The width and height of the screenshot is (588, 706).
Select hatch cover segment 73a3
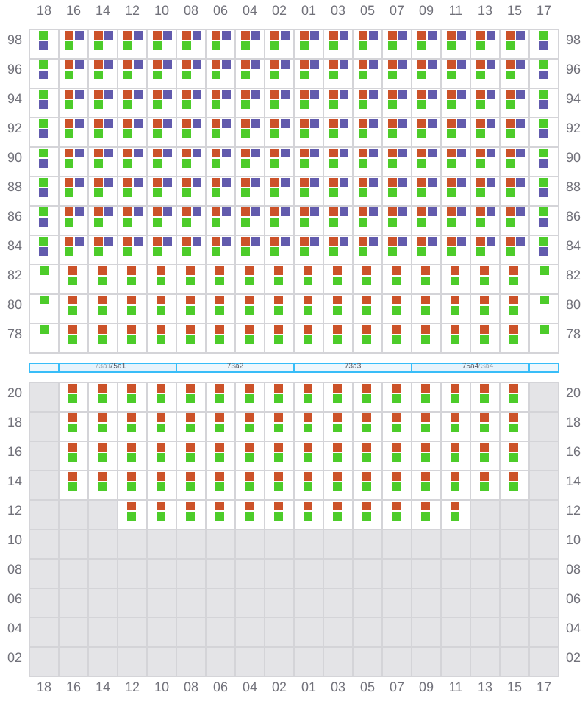point(353,367)
